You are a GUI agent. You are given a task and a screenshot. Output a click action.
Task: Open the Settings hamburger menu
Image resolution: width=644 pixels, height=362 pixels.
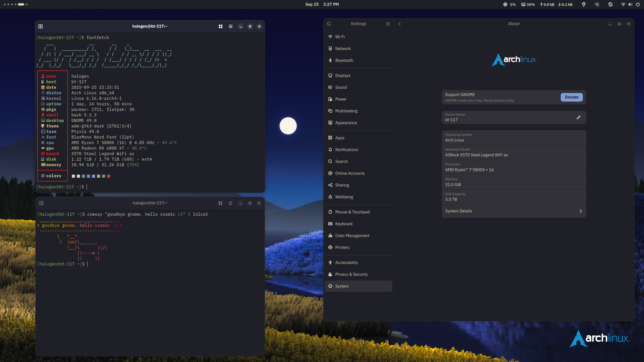[388, 24]
